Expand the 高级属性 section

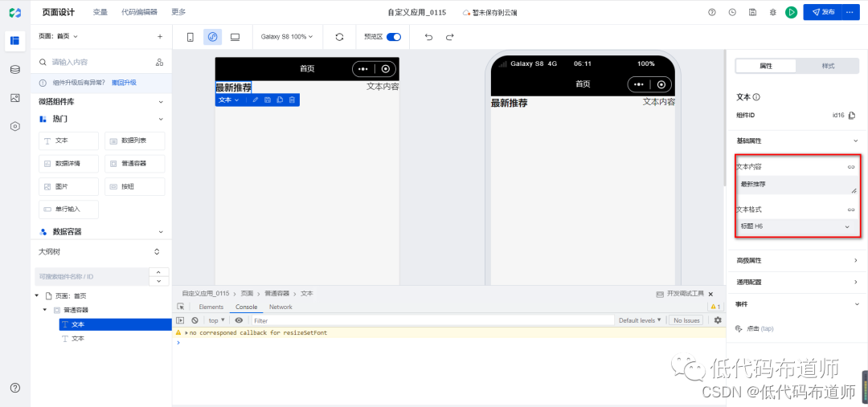click(x=856, y=260)
